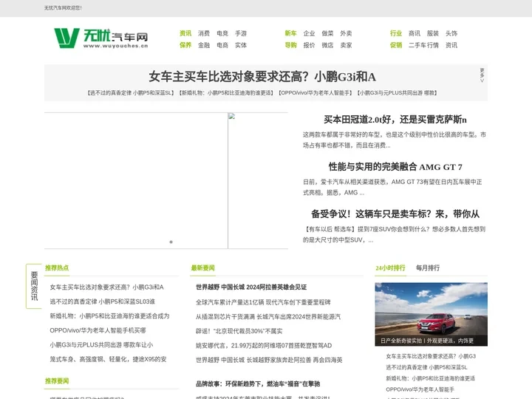The width and height of the screenshot is (532, 399).
Task: Go to the 卖家 link
Action: [x=346, y=45]
